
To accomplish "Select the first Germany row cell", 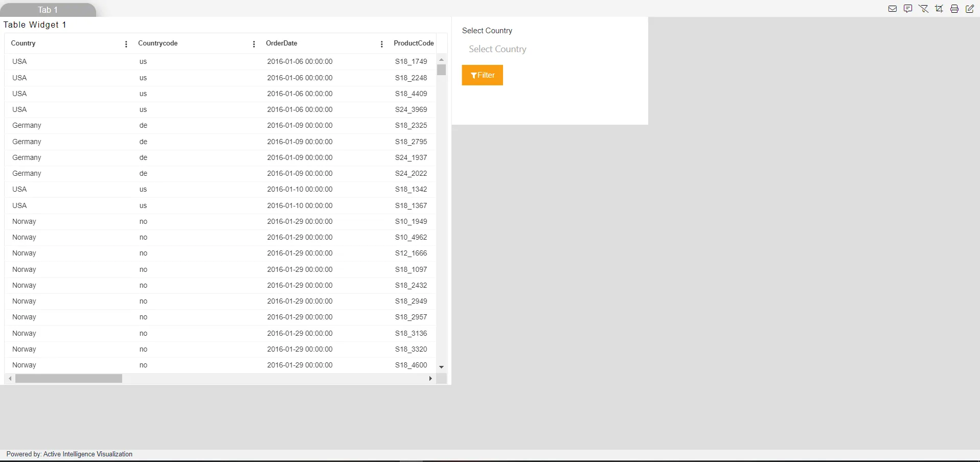I will click(27, 126).
